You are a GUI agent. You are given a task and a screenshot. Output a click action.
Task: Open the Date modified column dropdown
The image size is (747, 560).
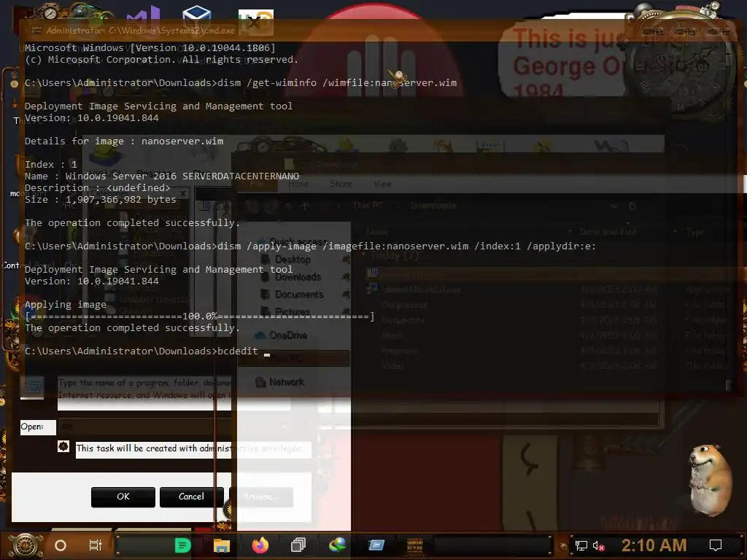pos(675,232)
